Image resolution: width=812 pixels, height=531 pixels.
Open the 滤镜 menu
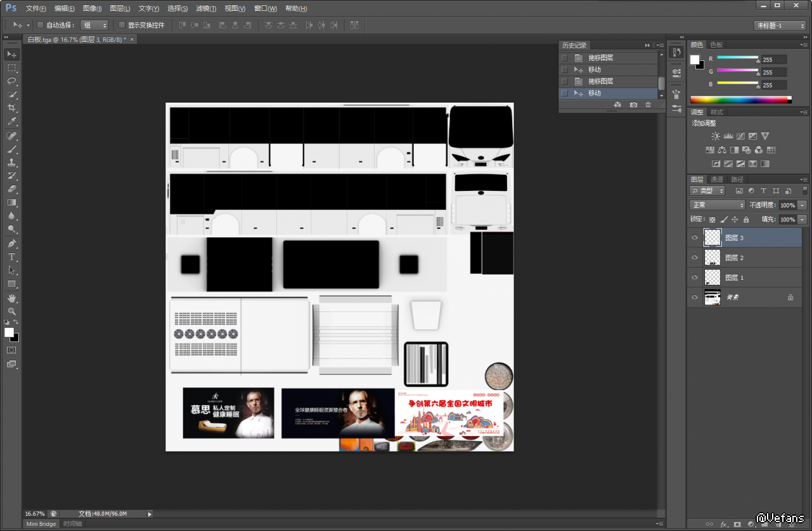[205, 8]
